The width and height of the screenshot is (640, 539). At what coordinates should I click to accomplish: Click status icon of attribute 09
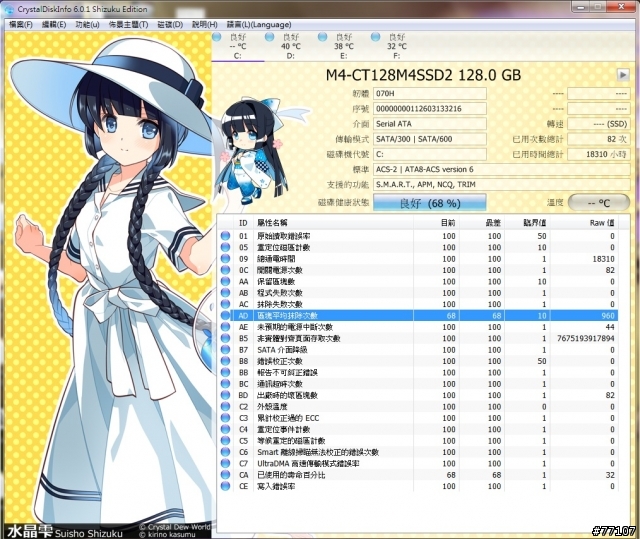pos(225,259)
